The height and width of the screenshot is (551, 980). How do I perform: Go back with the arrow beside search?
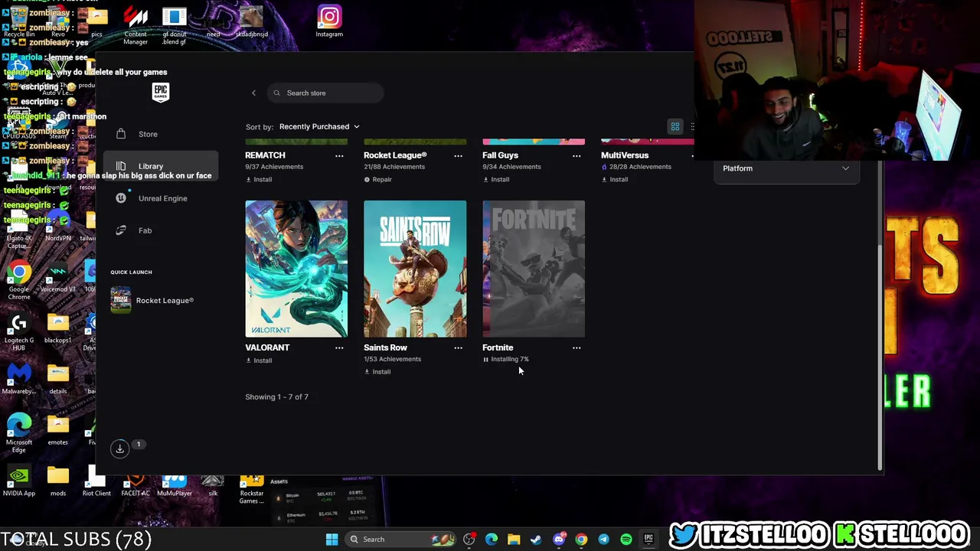click(x=254, y=93)
